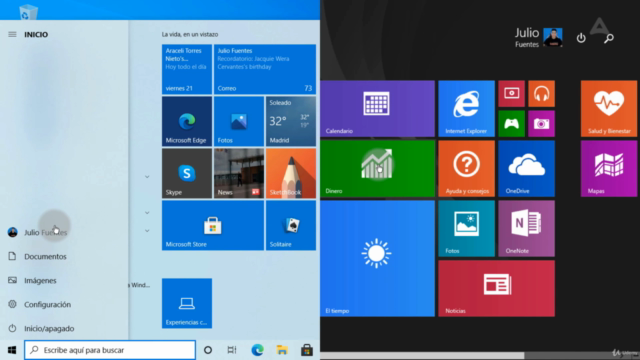Open the Calendario tile in Windows 8 Start
640x360 pixels.
coord(378,108)
